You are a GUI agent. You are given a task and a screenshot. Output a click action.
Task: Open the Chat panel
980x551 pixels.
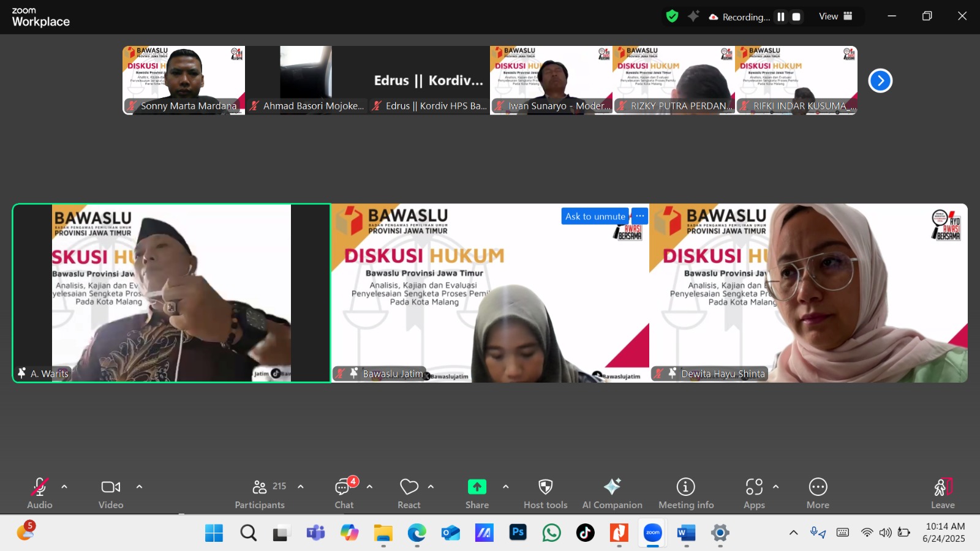[344, 493]
